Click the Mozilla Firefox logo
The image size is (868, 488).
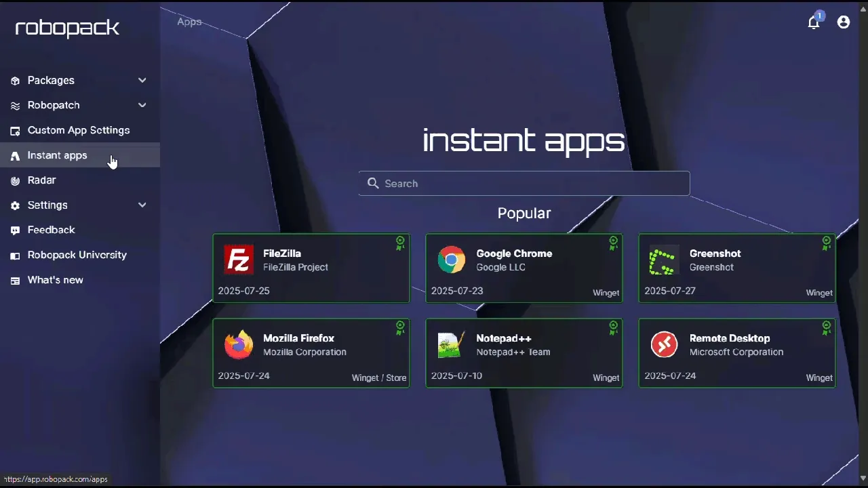pyautogui.click(x=239, y=344)
